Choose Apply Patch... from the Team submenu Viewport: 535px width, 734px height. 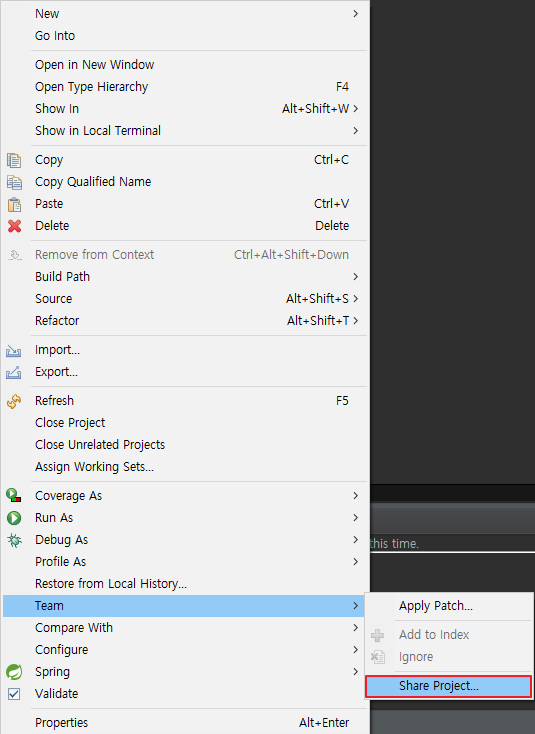[448, 606]
